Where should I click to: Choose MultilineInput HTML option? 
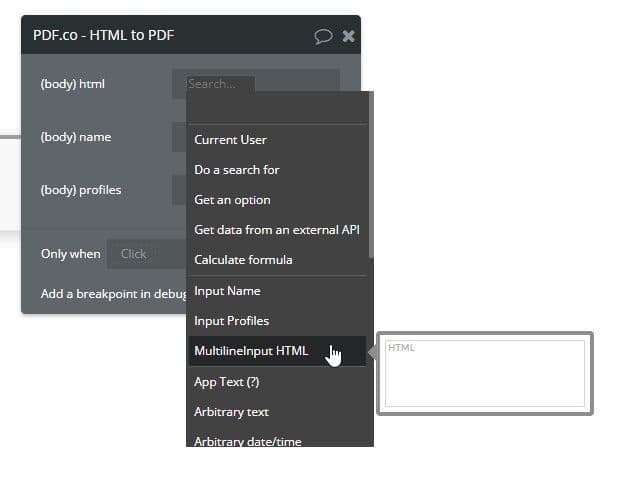[x=251, y=351]
